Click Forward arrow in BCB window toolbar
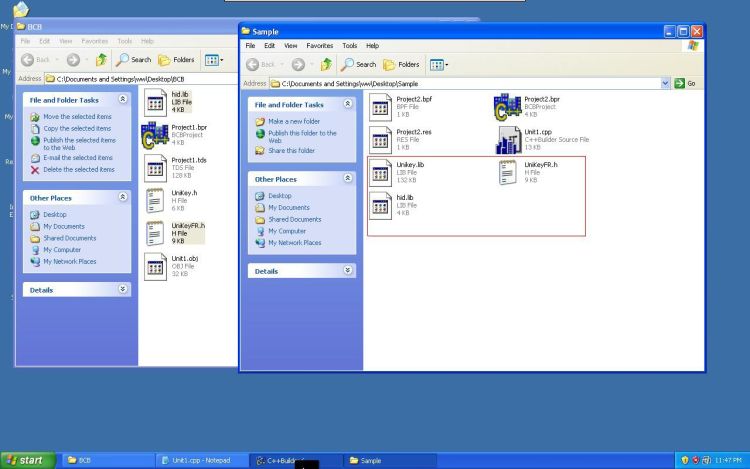 [x=73, y=60]
